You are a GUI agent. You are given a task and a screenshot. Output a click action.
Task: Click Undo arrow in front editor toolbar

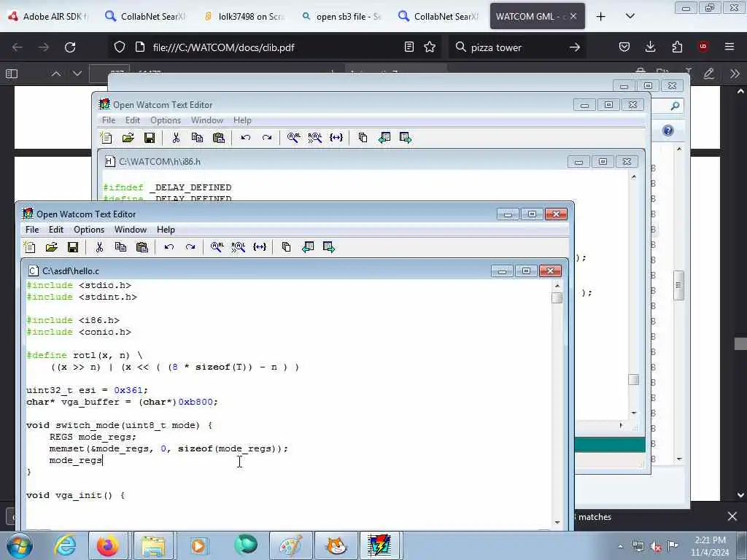click(169, 246)
